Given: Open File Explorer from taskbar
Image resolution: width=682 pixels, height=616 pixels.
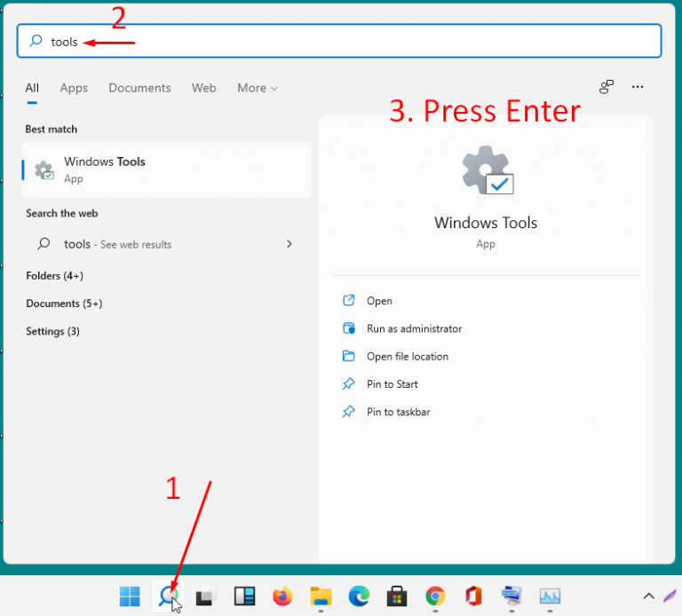Looking at the screenshot, I should (321, 596).
